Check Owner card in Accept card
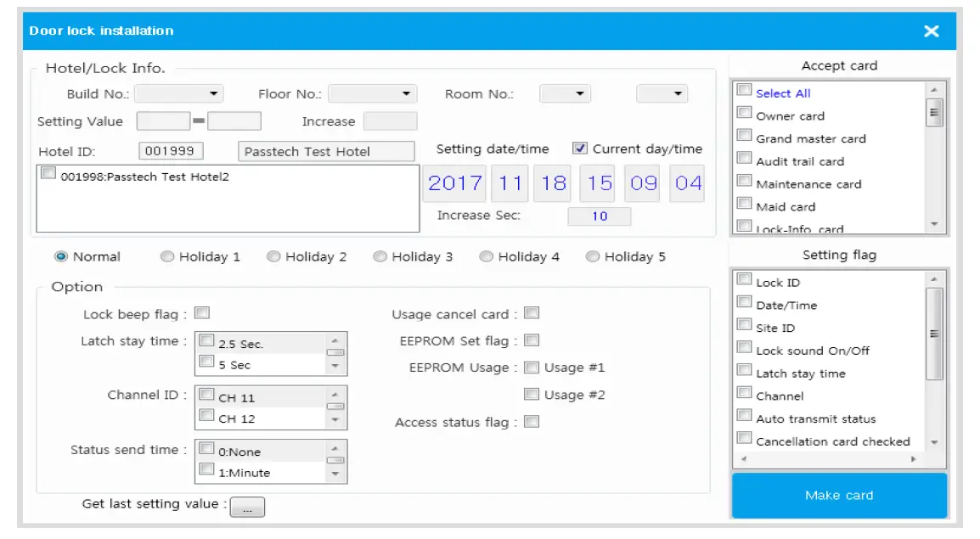Viewport: 980px width, 539px height. tap(744, 112)
